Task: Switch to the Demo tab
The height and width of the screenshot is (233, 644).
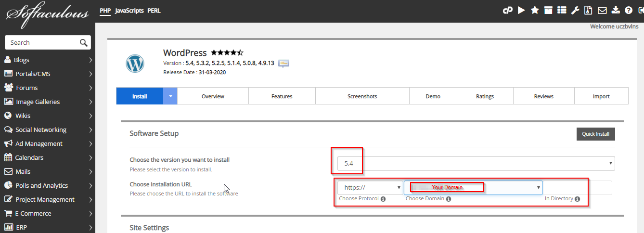Action: coord(433,96)
